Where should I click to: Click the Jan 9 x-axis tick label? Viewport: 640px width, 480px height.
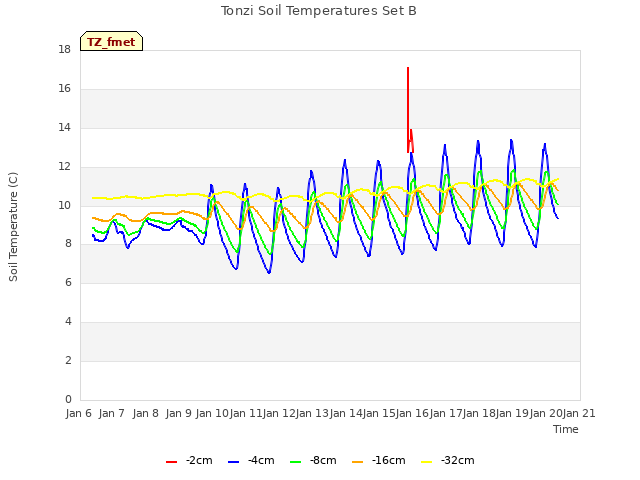point(178,413)
